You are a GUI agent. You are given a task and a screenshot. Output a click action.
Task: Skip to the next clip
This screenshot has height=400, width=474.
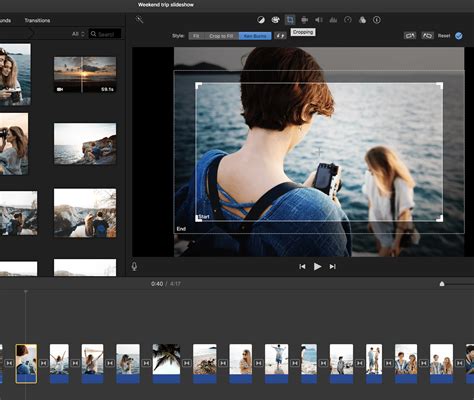point(332,266)
